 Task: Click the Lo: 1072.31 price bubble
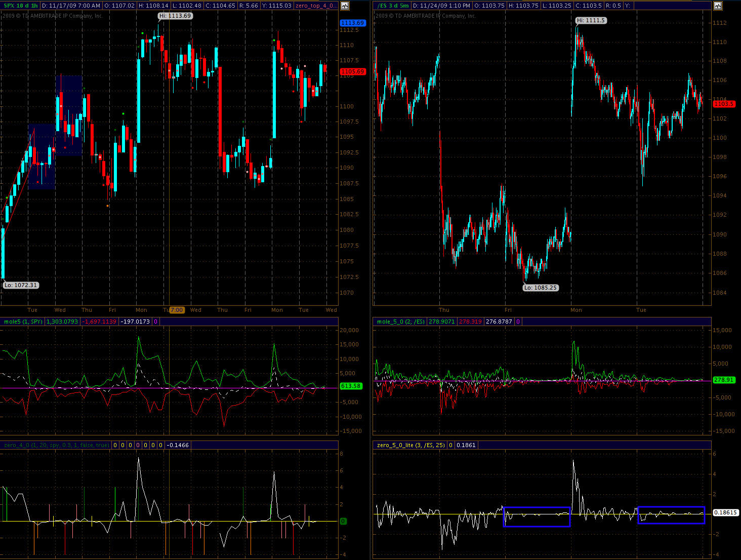tap(21, 285)
